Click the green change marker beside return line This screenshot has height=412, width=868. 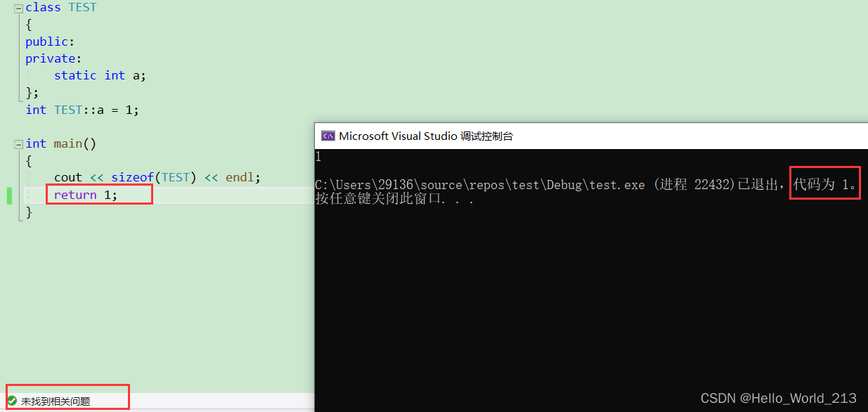tap(10, 195)
